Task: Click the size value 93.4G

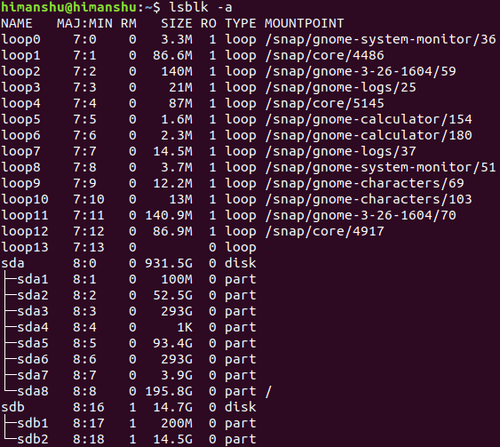Action: (x=173, y=343)
